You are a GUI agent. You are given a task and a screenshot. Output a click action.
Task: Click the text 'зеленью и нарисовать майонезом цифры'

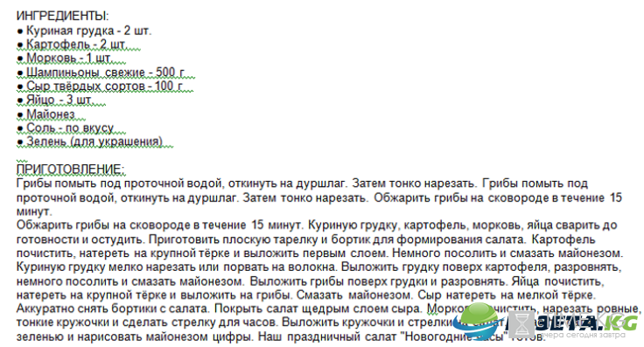(x=134, y=337)
